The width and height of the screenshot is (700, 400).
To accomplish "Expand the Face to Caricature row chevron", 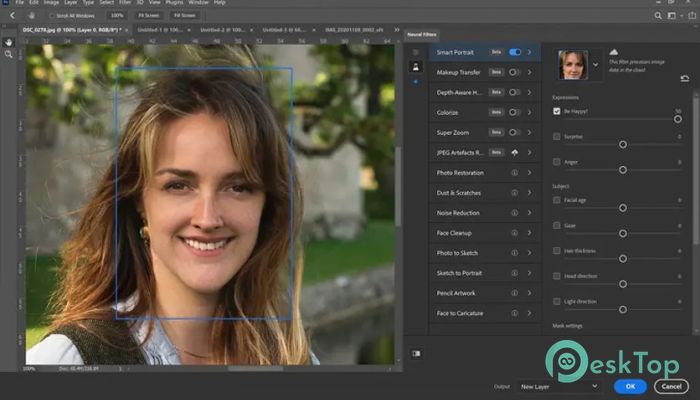I will coord(530,313).
